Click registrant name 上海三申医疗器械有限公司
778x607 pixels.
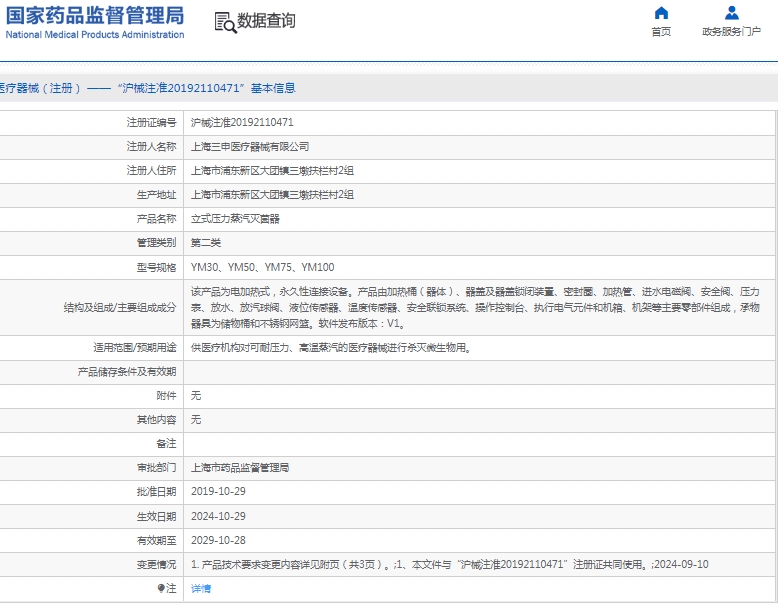250,147
